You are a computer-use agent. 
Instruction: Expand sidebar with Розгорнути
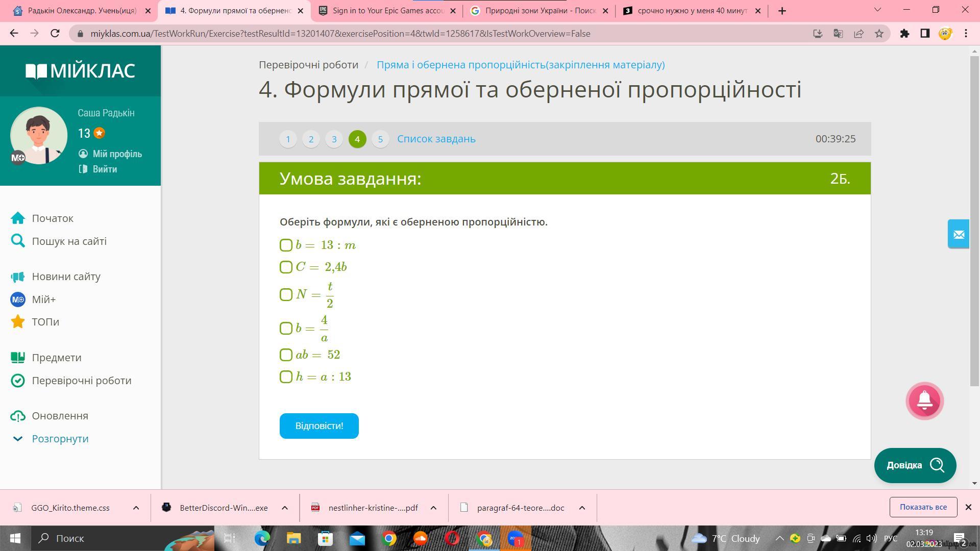[x=60, y=439]
